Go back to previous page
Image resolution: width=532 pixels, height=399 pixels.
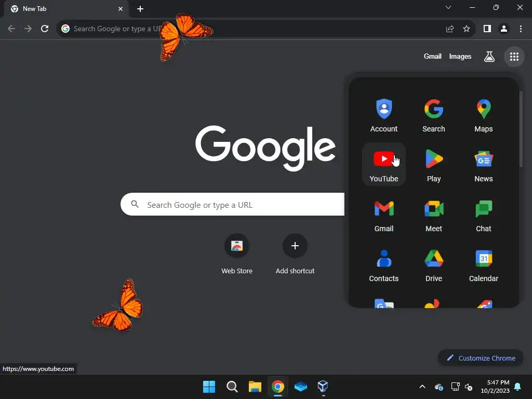click(x=11, y=29)
